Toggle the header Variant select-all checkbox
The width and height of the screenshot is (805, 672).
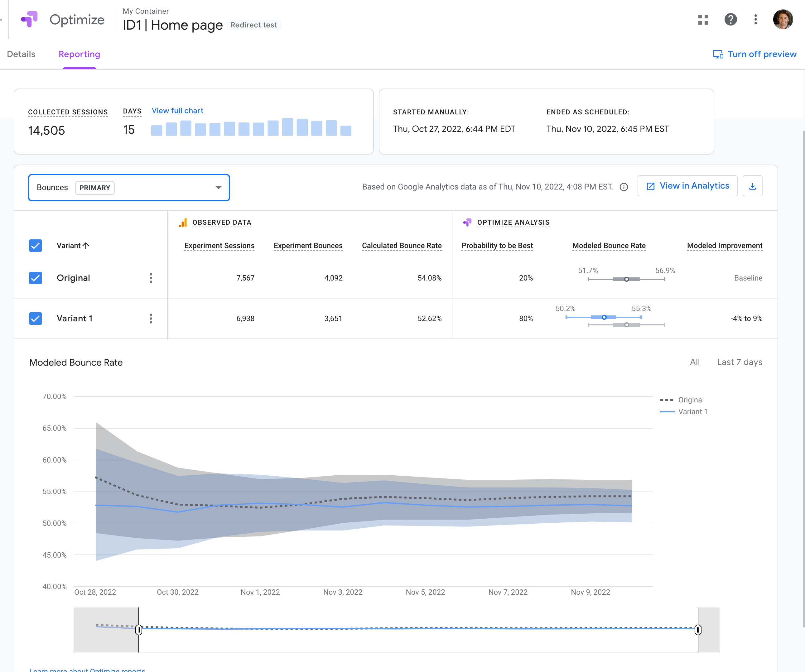[x=35, y=246]
